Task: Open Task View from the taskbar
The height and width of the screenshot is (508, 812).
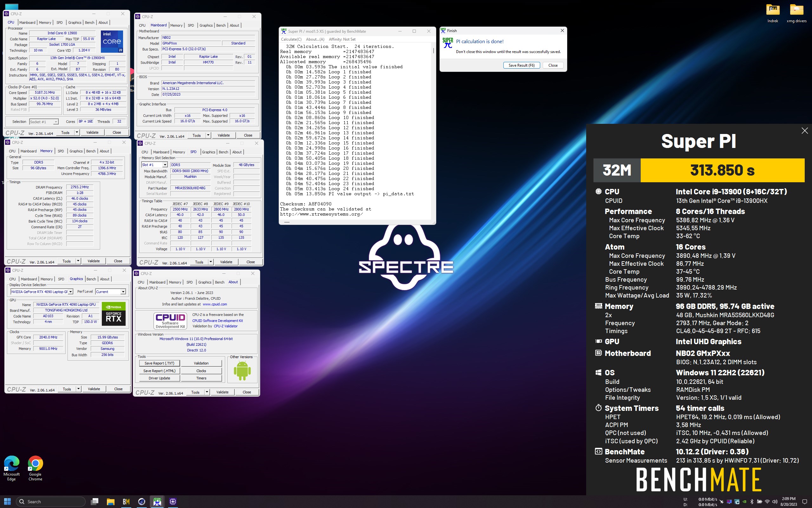Action: [x=95, y=501]
